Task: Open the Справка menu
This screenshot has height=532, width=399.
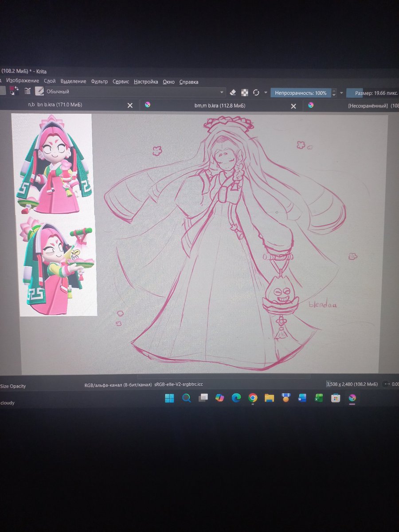Action: (x=188, y=82)
